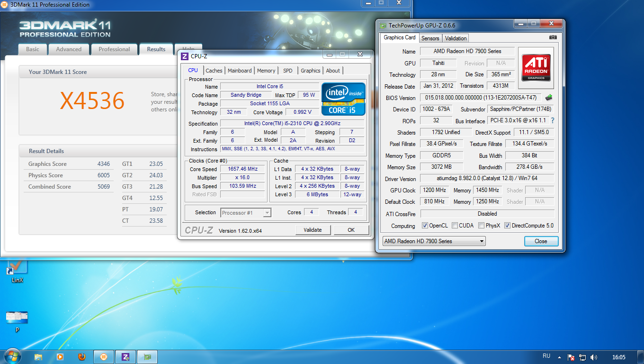Open the Windows Start menu
Viewport: 644px width, 364px height.
tap(13, 356)
